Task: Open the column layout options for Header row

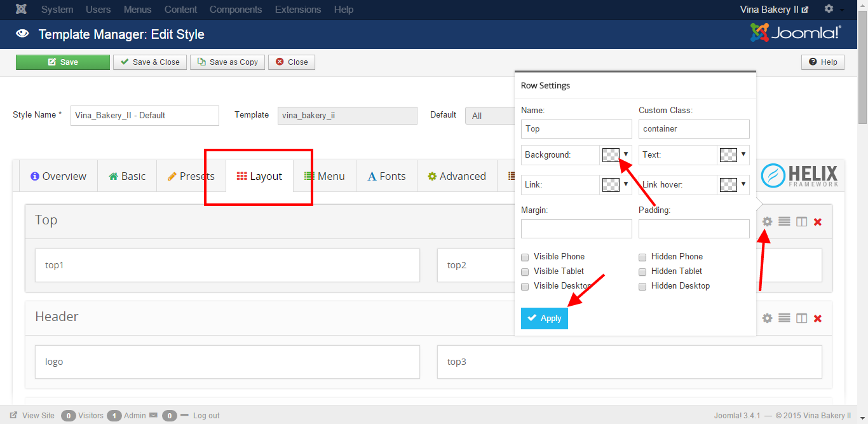Action: point(801,318)
